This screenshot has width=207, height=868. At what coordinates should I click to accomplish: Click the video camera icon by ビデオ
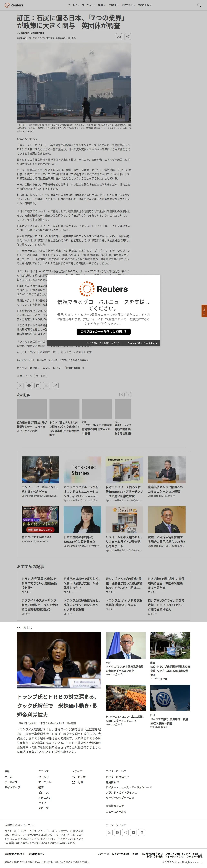point(74,777)
